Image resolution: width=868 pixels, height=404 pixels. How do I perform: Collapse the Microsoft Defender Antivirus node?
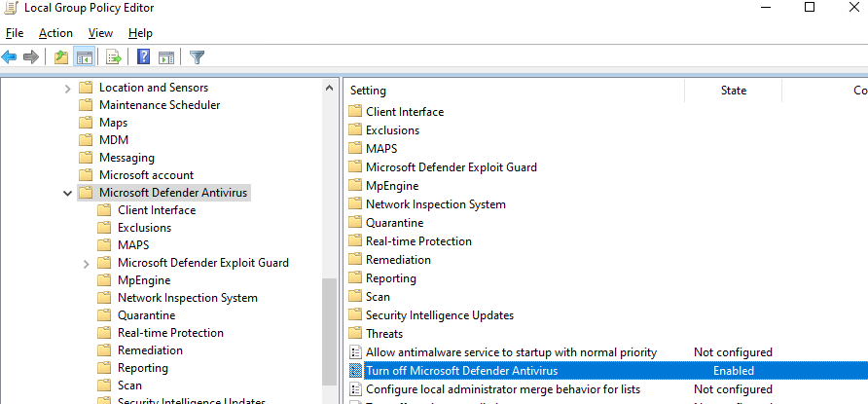pos(67,193)
